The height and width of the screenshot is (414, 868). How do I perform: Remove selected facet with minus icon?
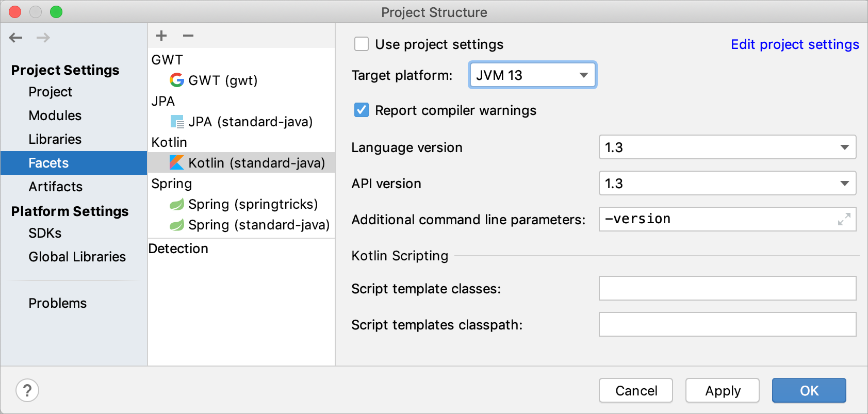pyautogui.click(x=188, y=36)
